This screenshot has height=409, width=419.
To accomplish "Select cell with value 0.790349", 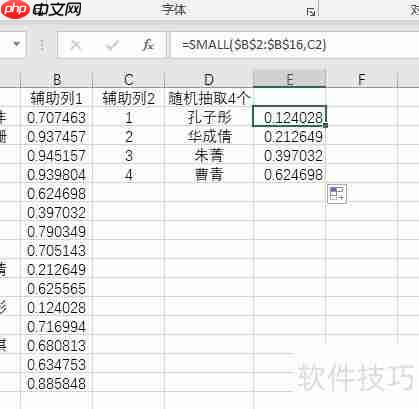I will point(57,231).
